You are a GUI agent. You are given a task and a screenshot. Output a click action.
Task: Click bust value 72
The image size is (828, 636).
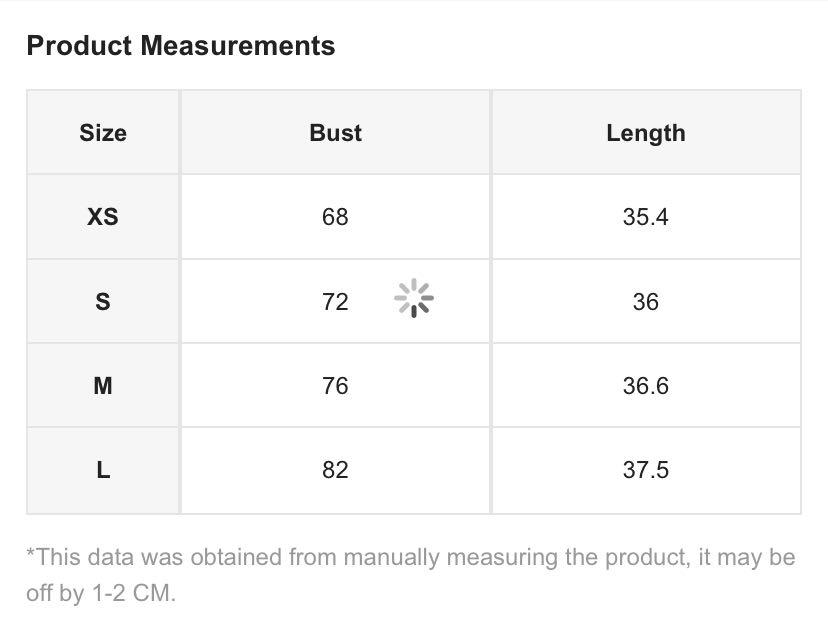pos(335,302)
